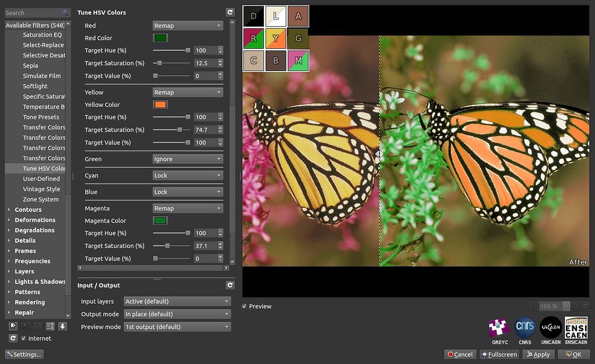
Task: Toggle detailed filter list view icon
Action: [x=50, y=326]
